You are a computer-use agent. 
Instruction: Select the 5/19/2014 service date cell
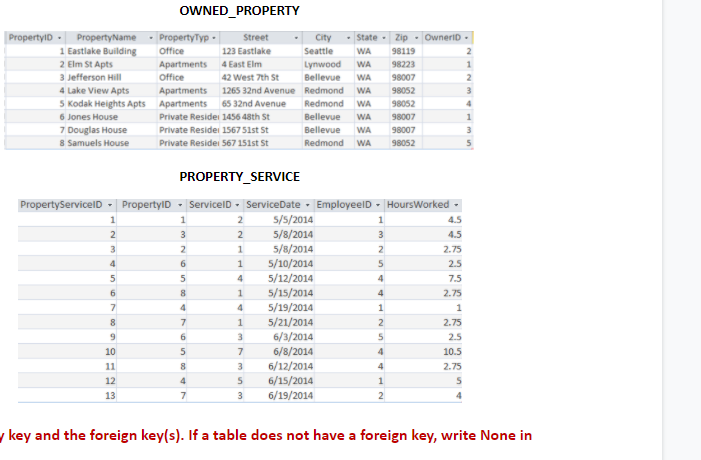(x=279, y=308)
